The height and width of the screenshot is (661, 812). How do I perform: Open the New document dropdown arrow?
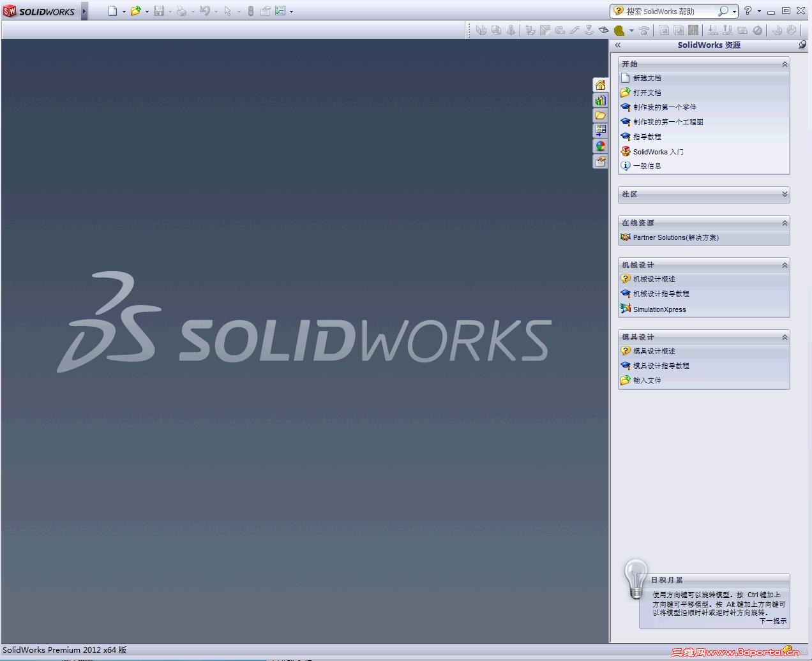124,11
